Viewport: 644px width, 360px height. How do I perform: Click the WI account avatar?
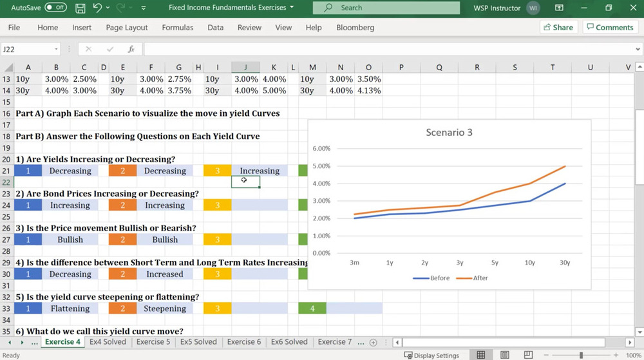coord(533,8)
